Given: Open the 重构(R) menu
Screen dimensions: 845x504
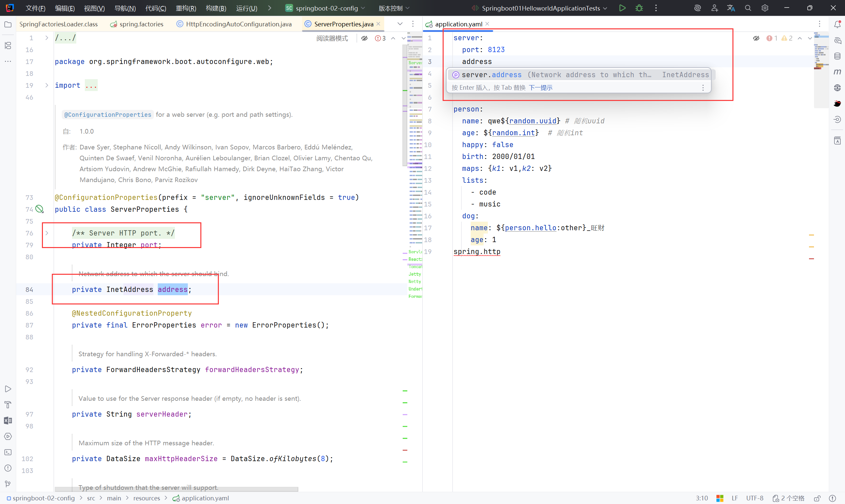Looking at the screenshot, I should click(186, 8).
